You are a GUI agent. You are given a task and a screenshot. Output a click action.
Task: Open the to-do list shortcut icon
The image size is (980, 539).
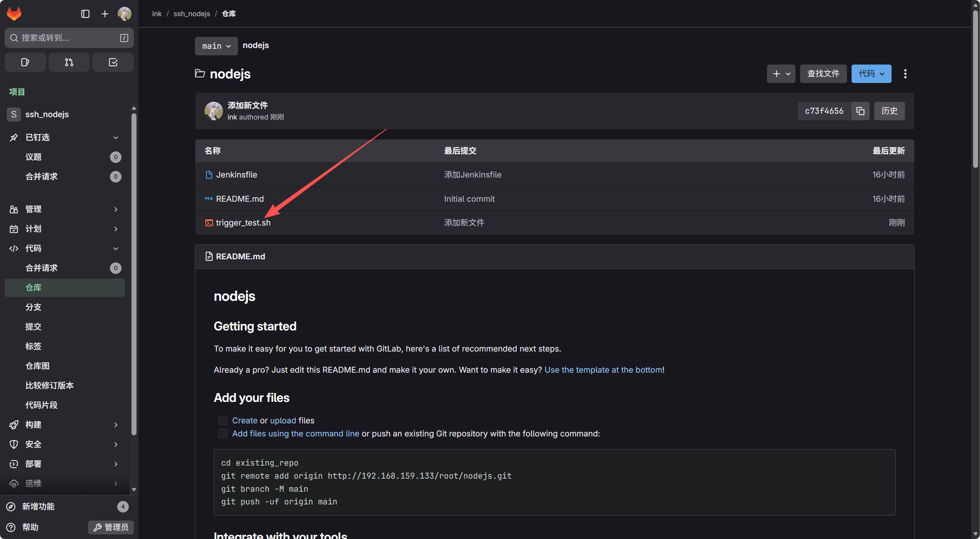click(x=113, y=62)
